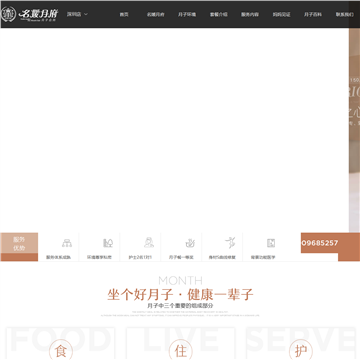Open the 名媛月府 navigation menu item

(x=156, y=14)
